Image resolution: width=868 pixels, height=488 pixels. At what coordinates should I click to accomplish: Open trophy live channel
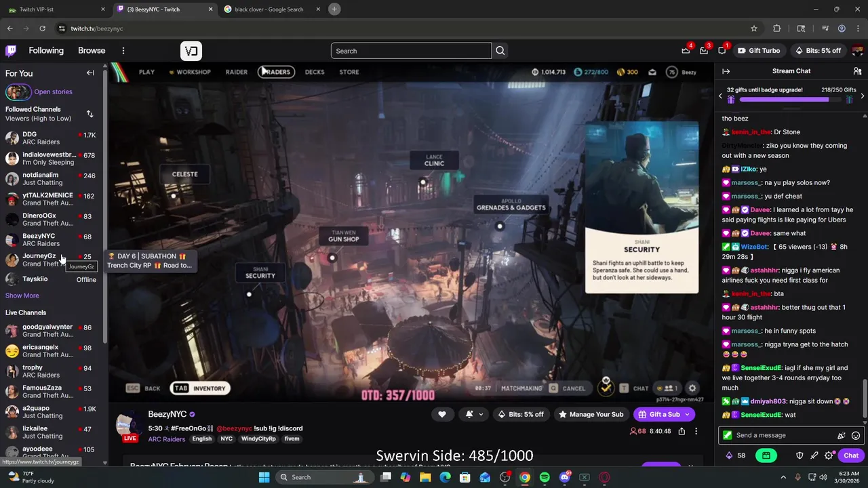(52, 371)
